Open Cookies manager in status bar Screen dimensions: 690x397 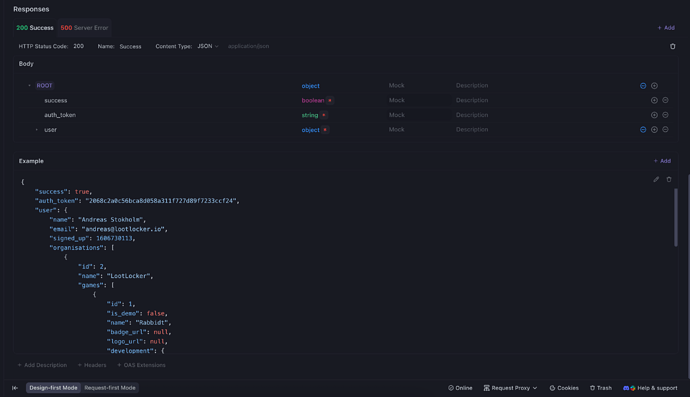tap(564, 388)
